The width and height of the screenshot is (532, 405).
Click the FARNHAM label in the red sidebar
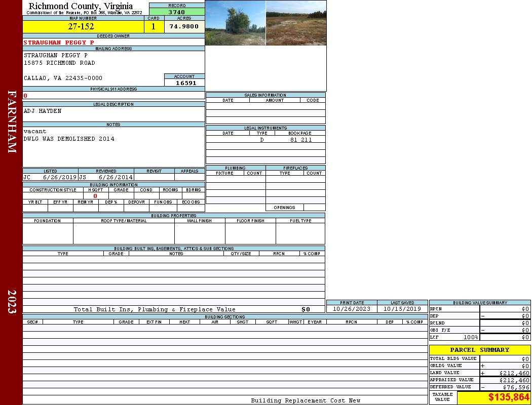click(x=12, y=121)
